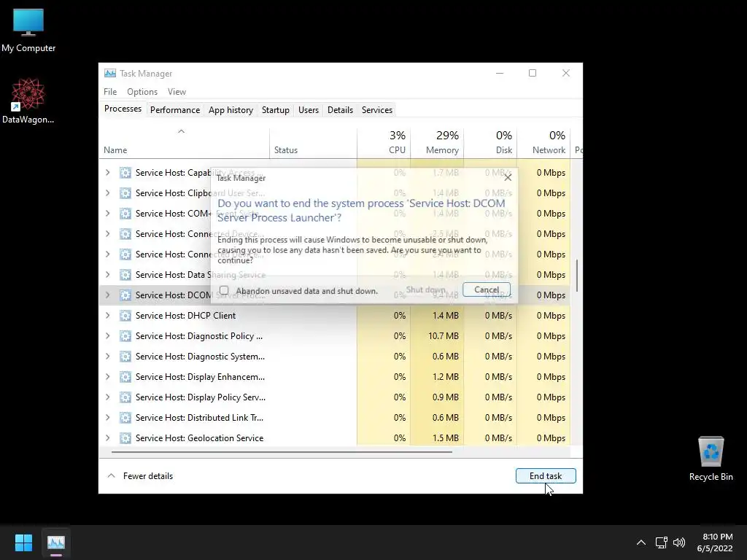The width and height of the screenshot is (747, 560).
Task: Show hidden tray icons chevron
Action: pos(641,542)
